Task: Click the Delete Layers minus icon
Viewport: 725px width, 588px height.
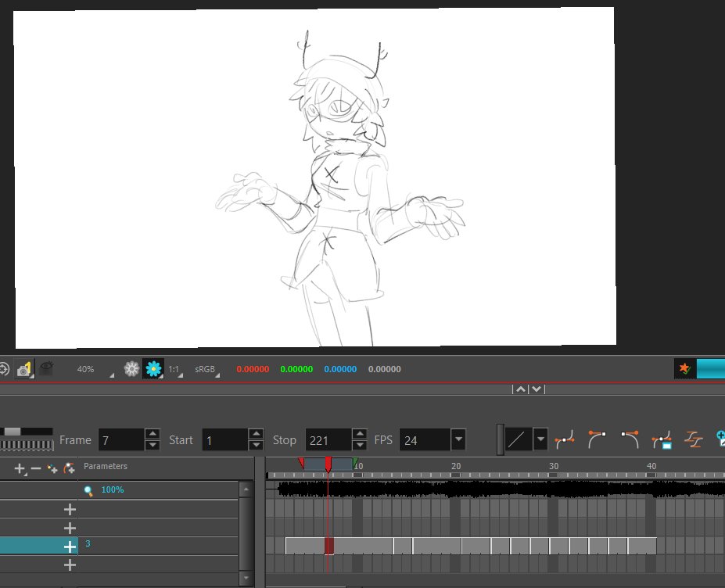Action: click(x=36, y=468)
